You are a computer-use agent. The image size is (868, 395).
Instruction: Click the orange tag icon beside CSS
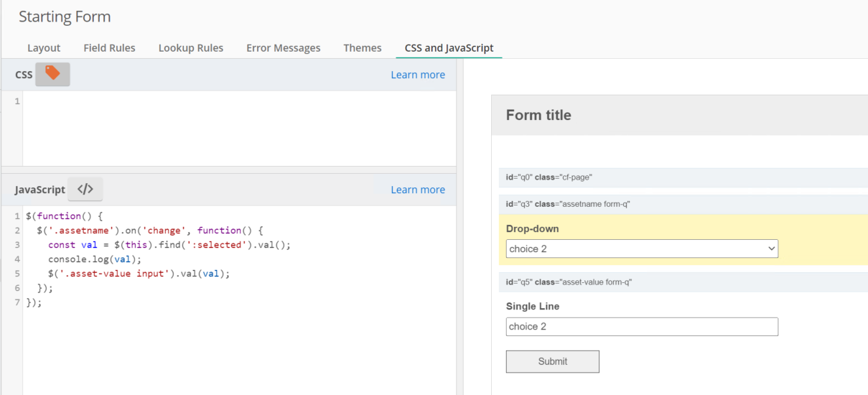click(x=52, y=74)
